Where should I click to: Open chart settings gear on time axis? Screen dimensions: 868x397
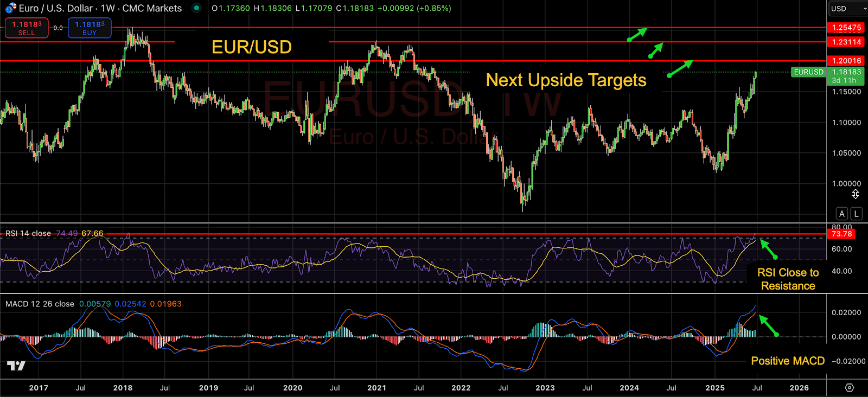[850, 388]
